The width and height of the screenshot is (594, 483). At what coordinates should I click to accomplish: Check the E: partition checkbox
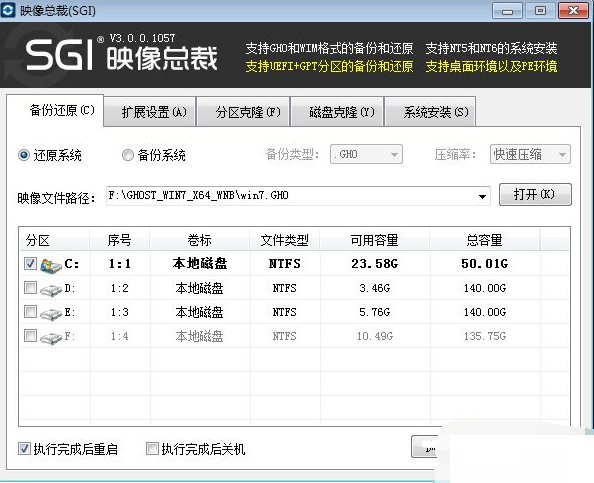[x=30, y=312]
